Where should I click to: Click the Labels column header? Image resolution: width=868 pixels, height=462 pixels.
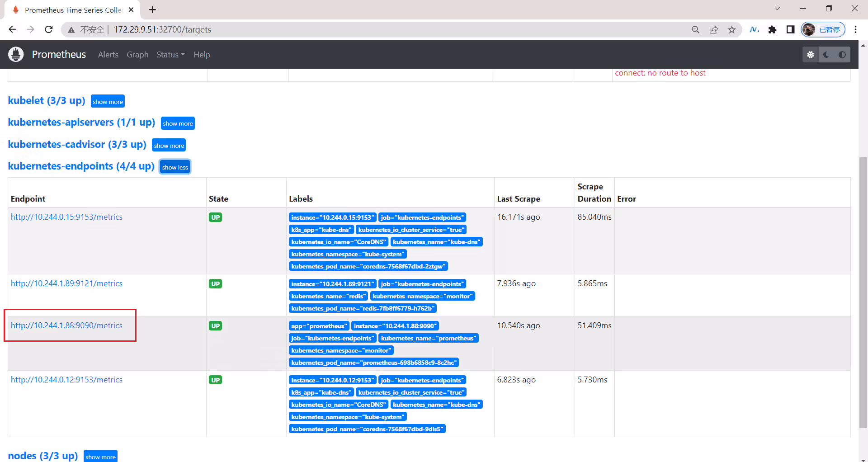[x=301, y=199]
